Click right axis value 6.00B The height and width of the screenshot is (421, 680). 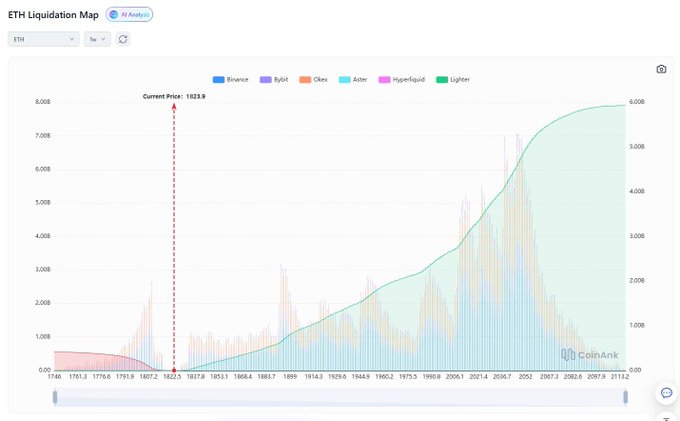coord(637,101)
